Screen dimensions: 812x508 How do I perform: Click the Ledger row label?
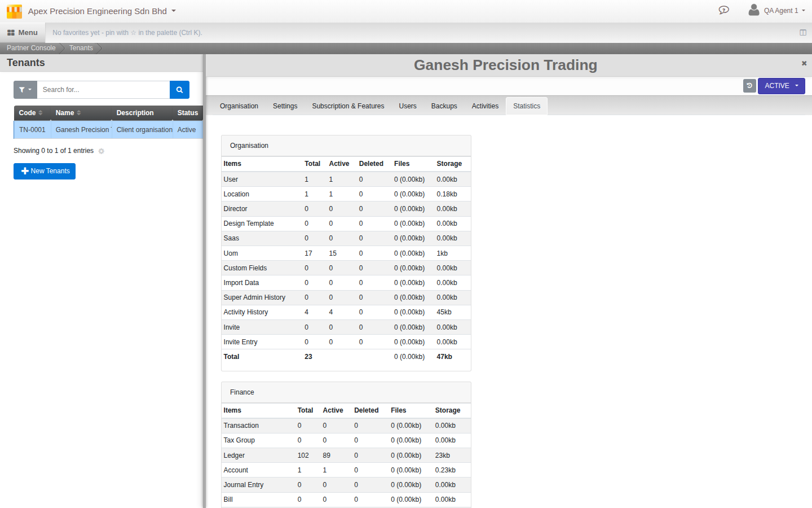click(234, 456)
